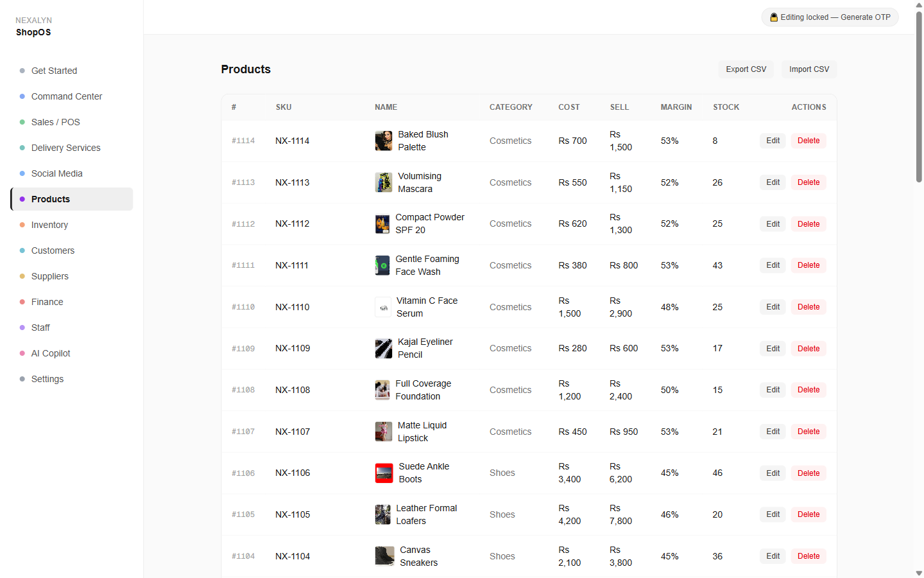Delete the Volumising Mascara product
924x578 pixels.
pyautogui.click(x=809, y=182)
